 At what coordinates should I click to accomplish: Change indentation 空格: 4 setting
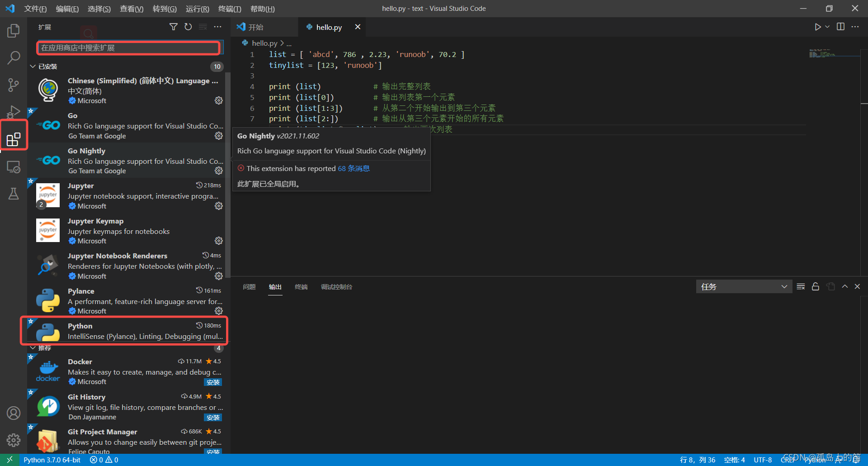click(x=734, y=460)
